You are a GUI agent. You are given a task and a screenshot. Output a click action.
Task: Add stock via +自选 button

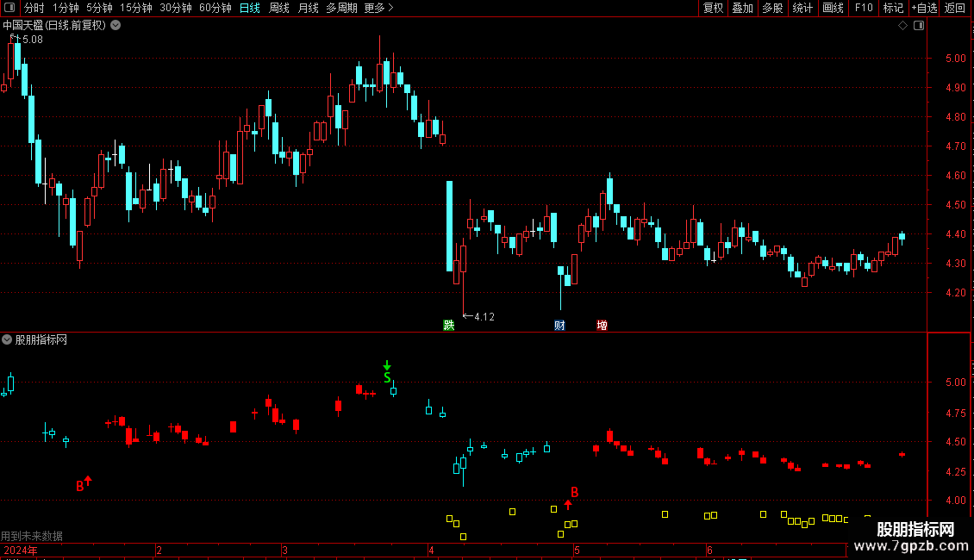pyautogui.click(x=924, y=8)
